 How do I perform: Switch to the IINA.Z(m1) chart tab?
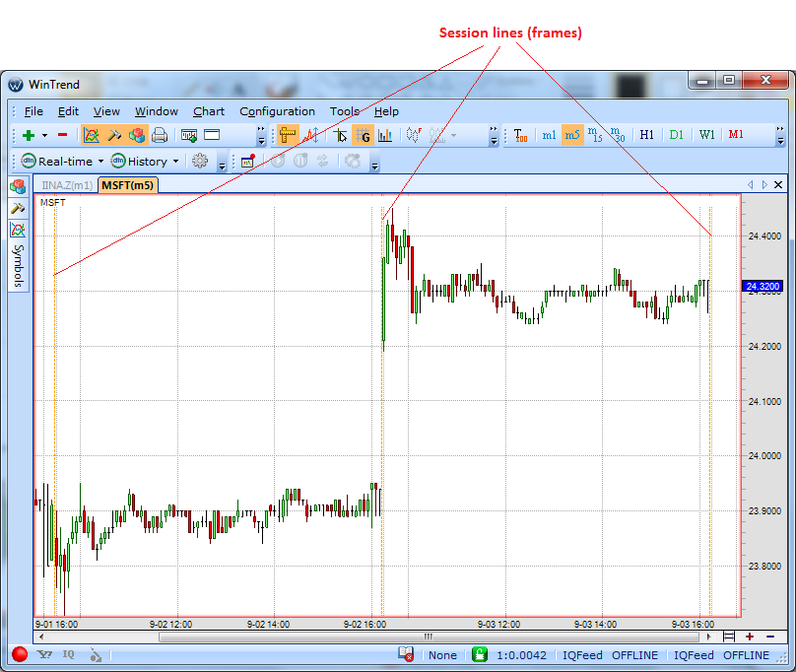tap(67, 185)
